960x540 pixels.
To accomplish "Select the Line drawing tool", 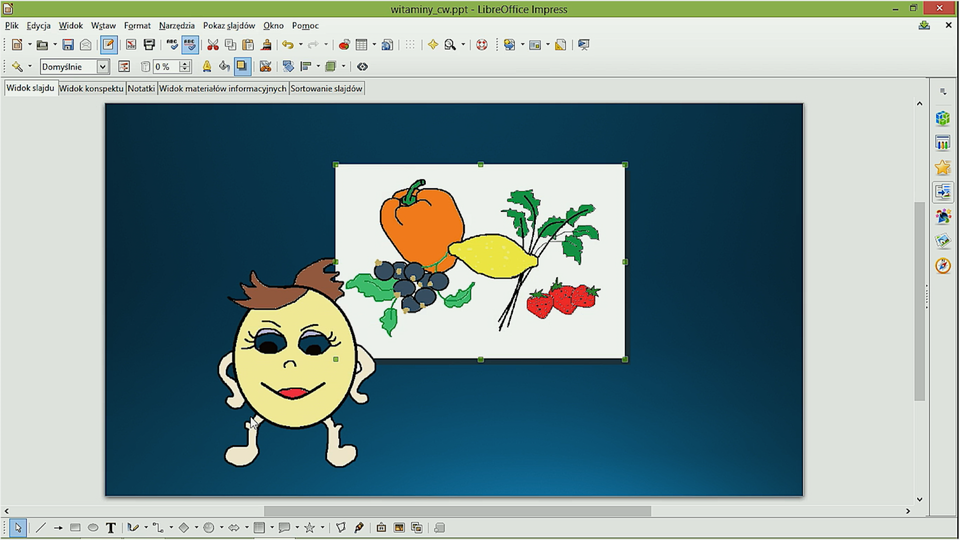I will click(x=41, y=527).
